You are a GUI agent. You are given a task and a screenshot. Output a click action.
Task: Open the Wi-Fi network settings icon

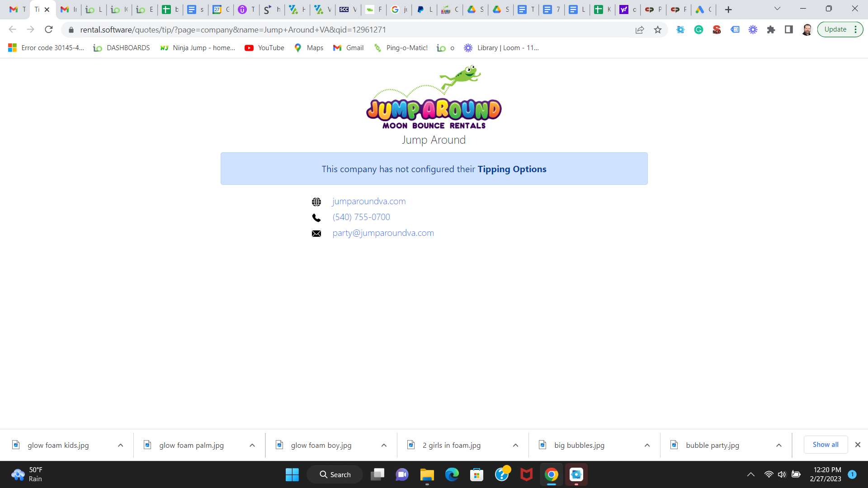point(769,474)
